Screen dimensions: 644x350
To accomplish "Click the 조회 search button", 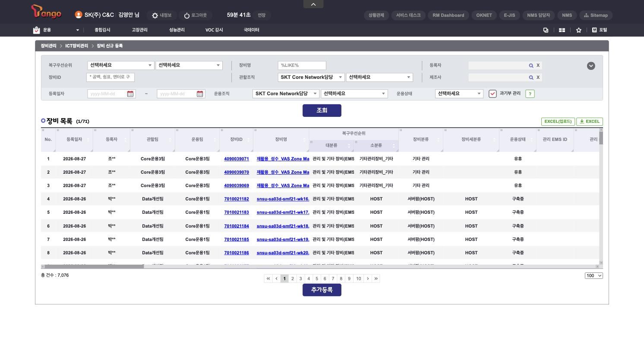I will [x=322, y=110].
